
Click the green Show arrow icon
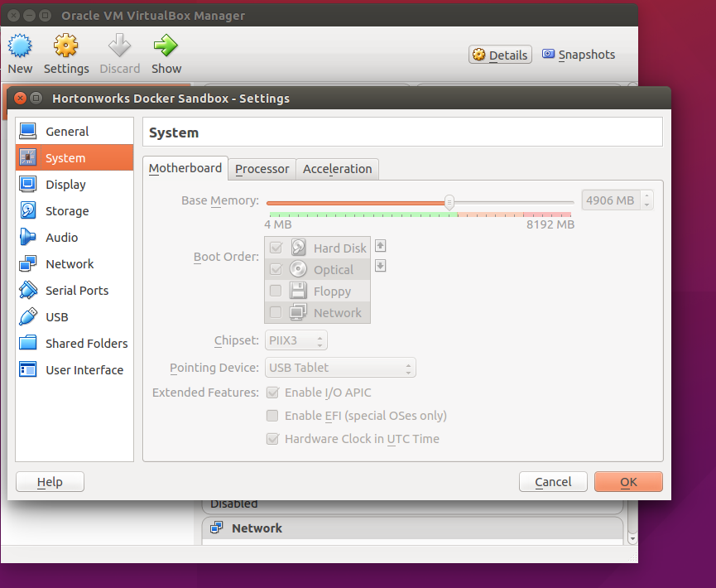166,46
